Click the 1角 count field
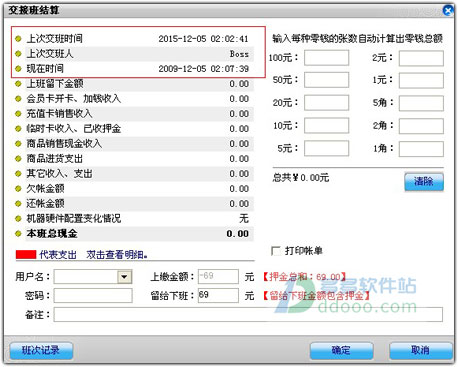Image resolution: width=458 pixels, height=367 pixels. point(421,149)
